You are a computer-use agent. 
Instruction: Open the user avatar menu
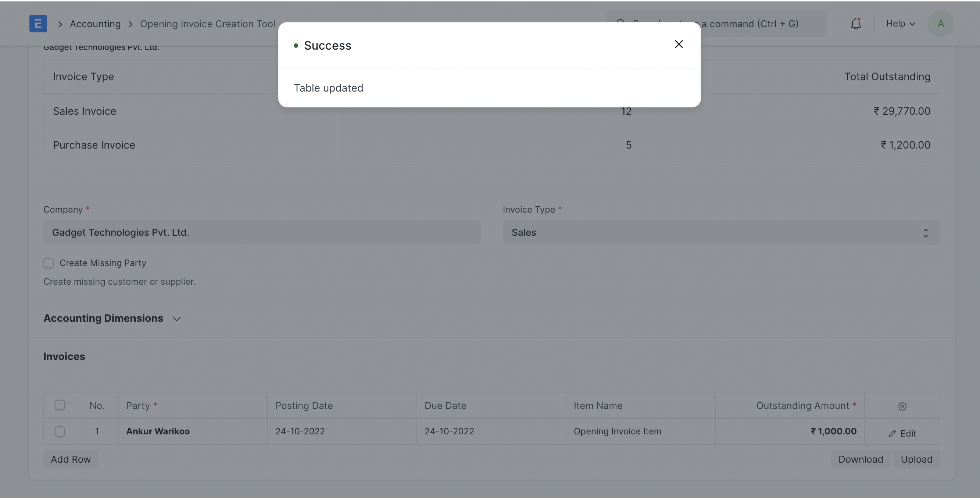point(941,23)
